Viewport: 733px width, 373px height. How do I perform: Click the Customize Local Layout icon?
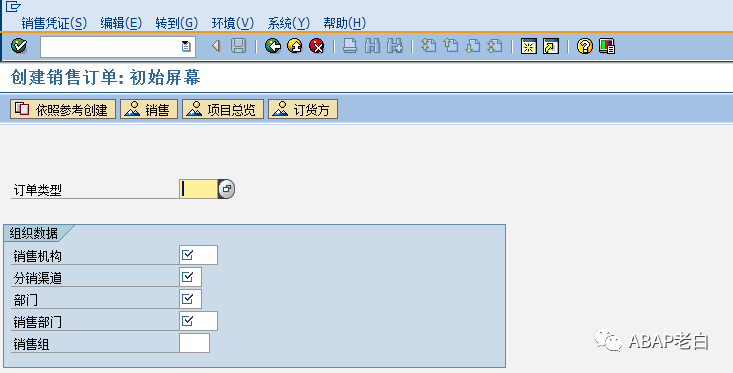[x=607, y=46]
